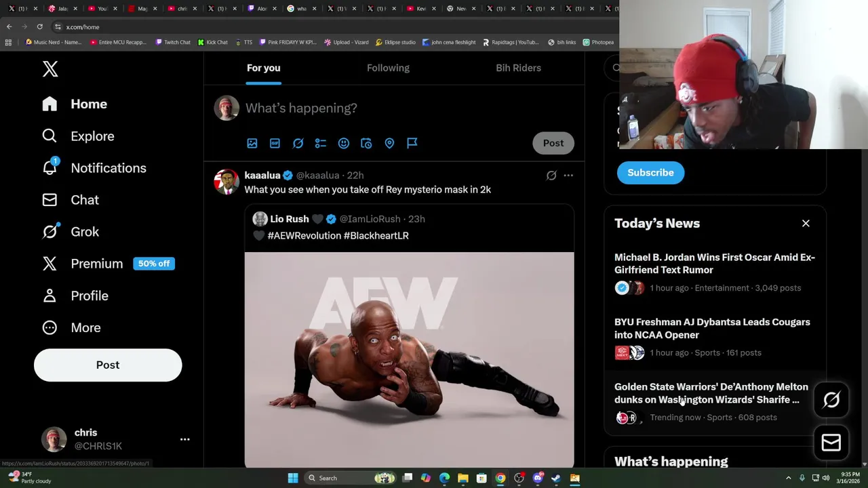This screenshot has height=488, width=868.
Task: Switch to the Bih Riders tab
Action: click(x=518, y=68)
